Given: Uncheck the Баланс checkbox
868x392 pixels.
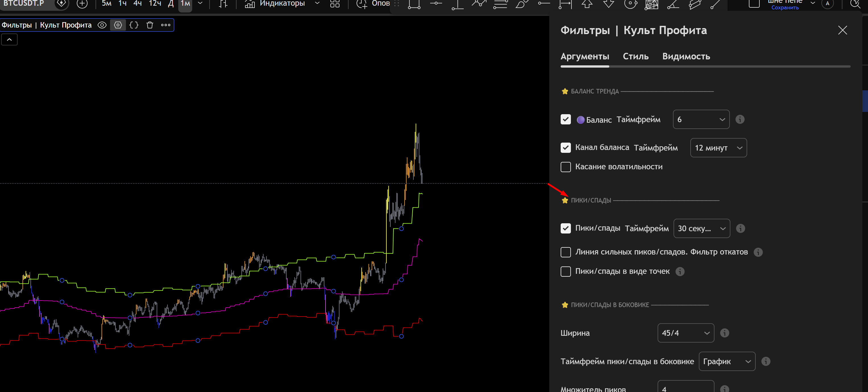Looking at the screenshot, I should click(565, 119).
